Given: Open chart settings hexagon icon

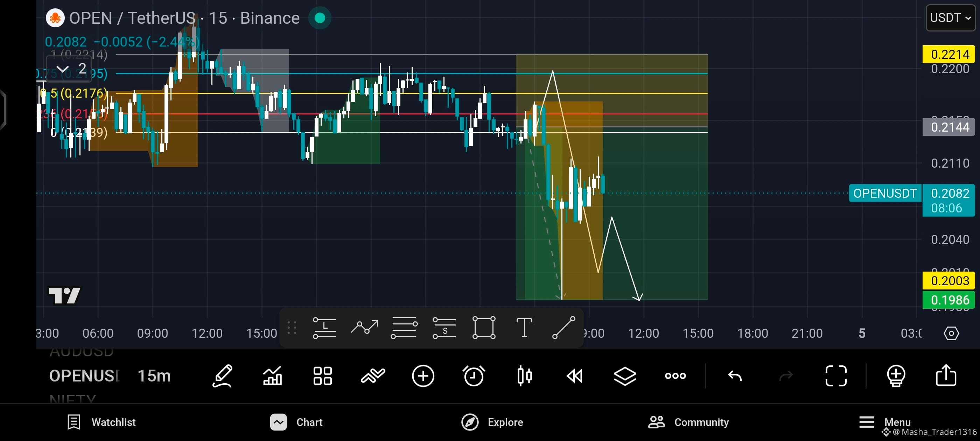Looking at the screenshot, I should (x=951, y=333).
